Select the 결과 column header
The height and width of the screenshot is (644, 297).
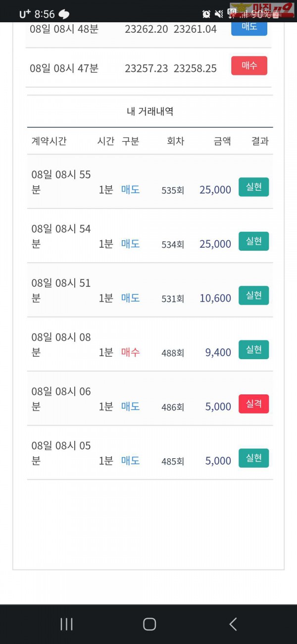[x=260, y=141]
